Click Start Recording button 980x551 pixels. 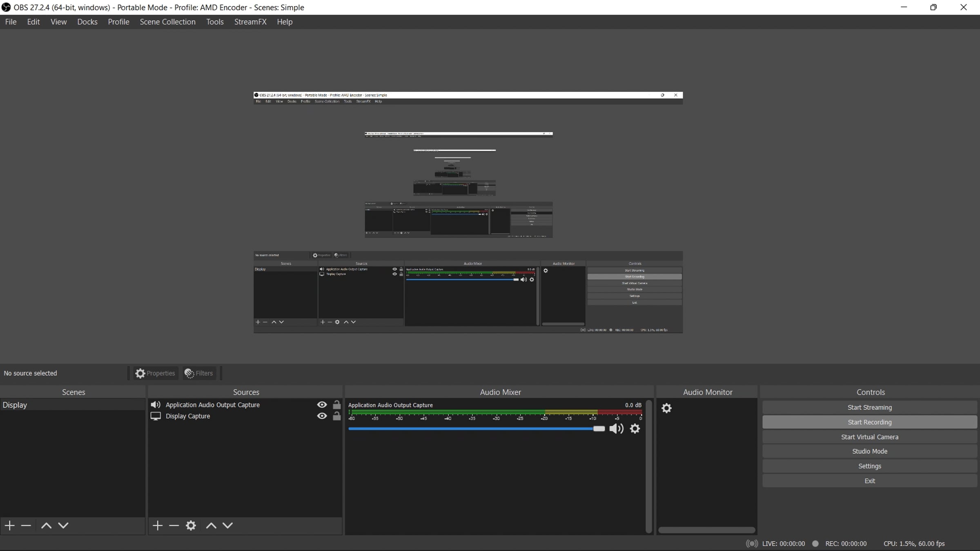coord(870,422)
